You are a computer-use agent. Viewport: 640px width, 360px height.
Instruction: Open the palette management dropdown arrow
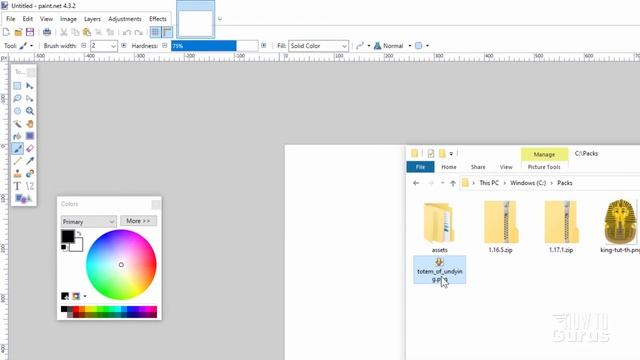click(x=85, y=296)
